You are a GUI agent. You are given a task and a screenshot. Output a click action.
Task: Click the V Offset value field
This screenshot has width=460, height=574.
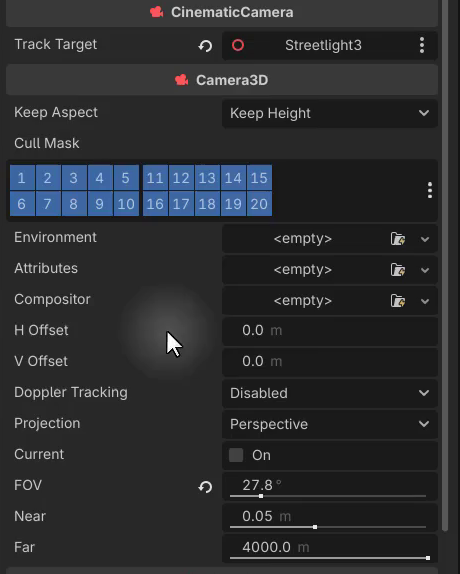pos(330,362)
